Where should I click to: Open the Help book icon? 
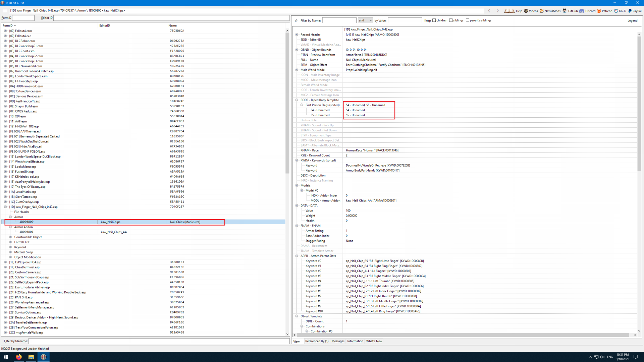(509, 11)
